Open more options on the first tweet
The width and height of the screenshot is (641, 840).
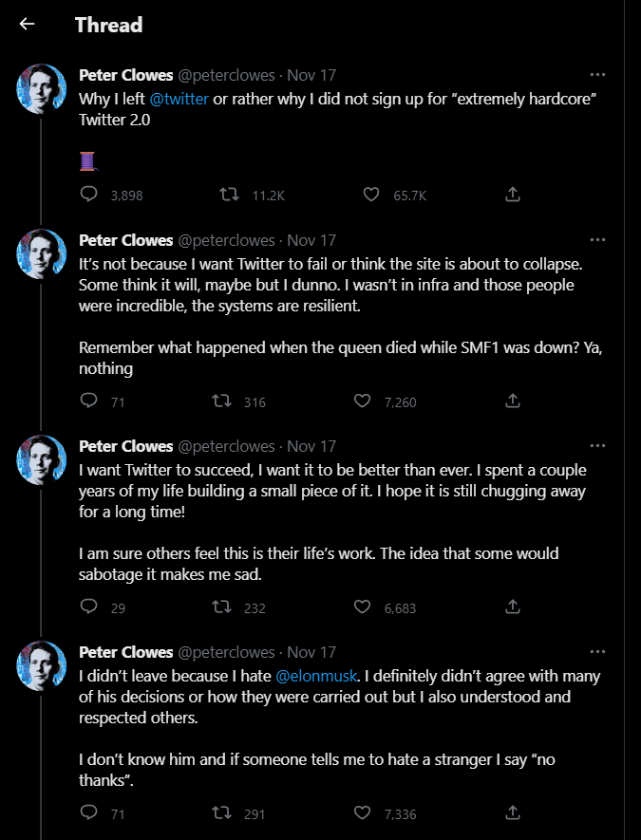click(x=597, y=75)
